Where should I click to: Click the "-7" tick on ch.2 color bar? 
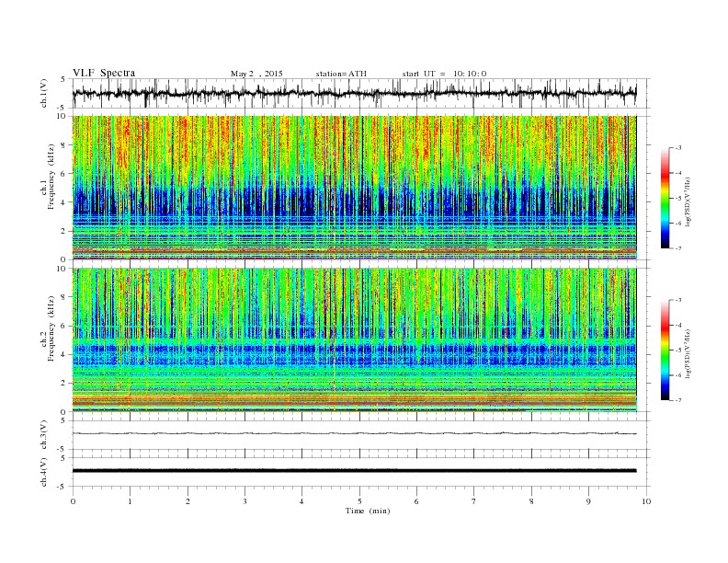678,400
